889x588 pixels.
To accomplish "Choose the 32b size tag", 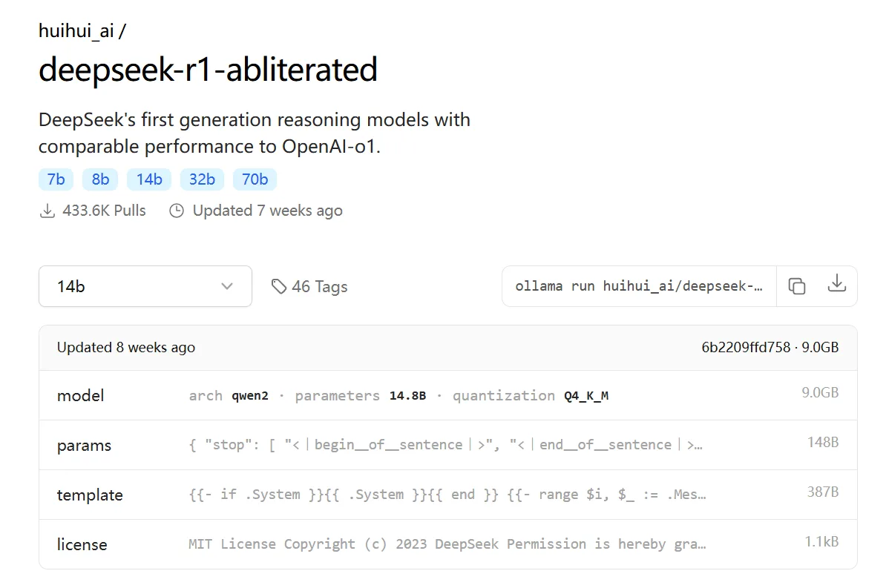I will [202, 179].
